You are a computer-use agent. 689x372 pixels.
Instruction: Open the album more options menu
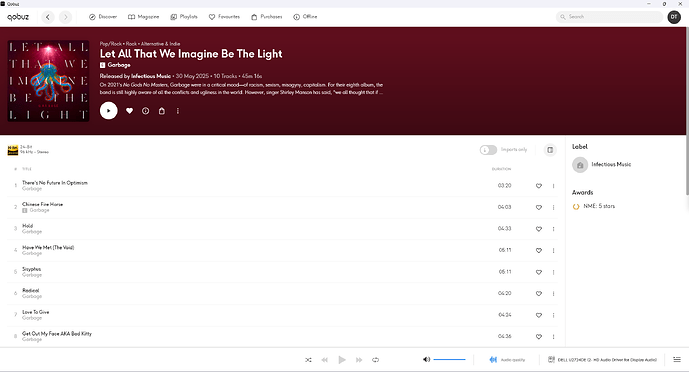178,111
